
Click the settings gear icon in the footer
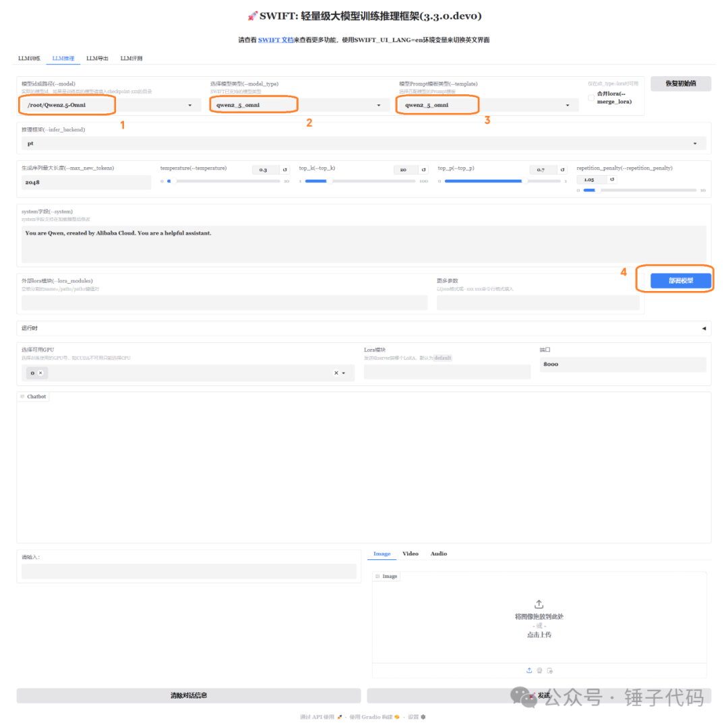pyautogui.click(x=423, y=717)
